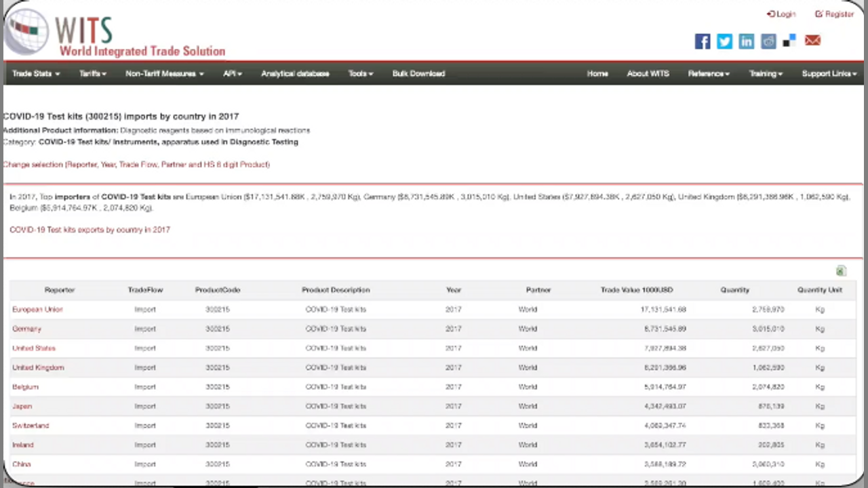Click the WITS globe logo

pyautogui.click(x=27, y=31)
